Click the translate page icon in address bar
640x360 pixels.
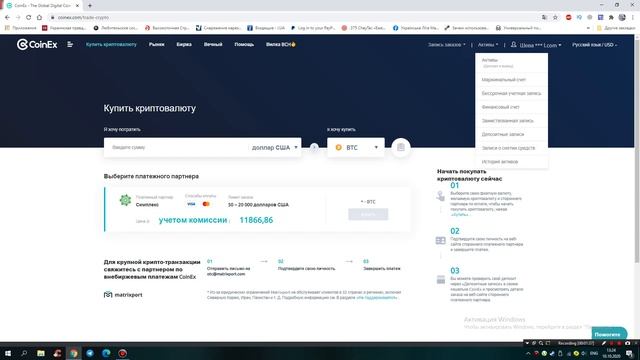pos(544,17)
